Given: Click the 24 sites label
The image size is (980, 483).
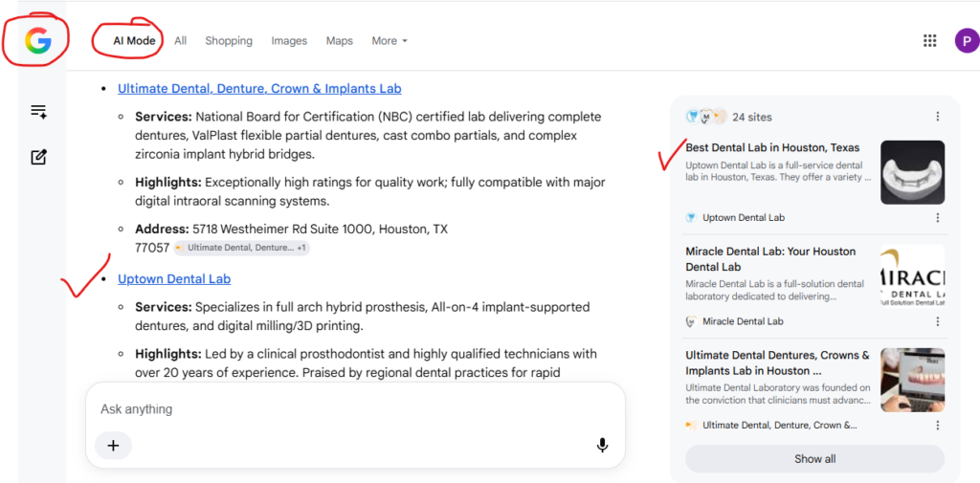Looking at the screenshot, I should [752, 117].
